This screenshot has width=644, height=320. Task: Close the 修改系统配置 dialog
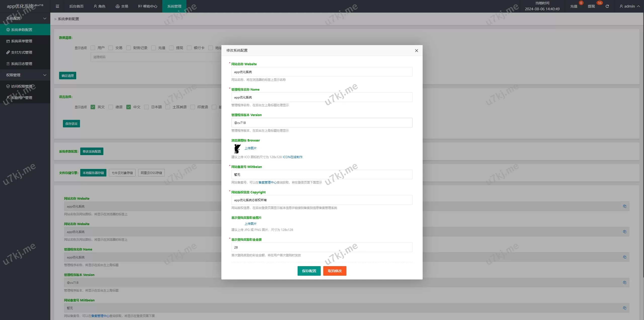416,51
